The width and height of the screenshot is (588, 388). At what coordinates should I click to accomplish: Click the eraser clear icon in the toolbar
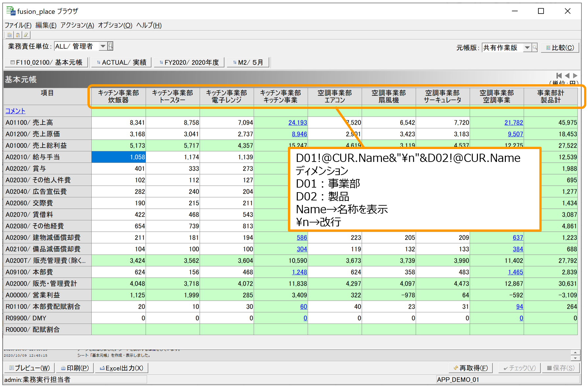pyautogui.click(x=26, y=35)
